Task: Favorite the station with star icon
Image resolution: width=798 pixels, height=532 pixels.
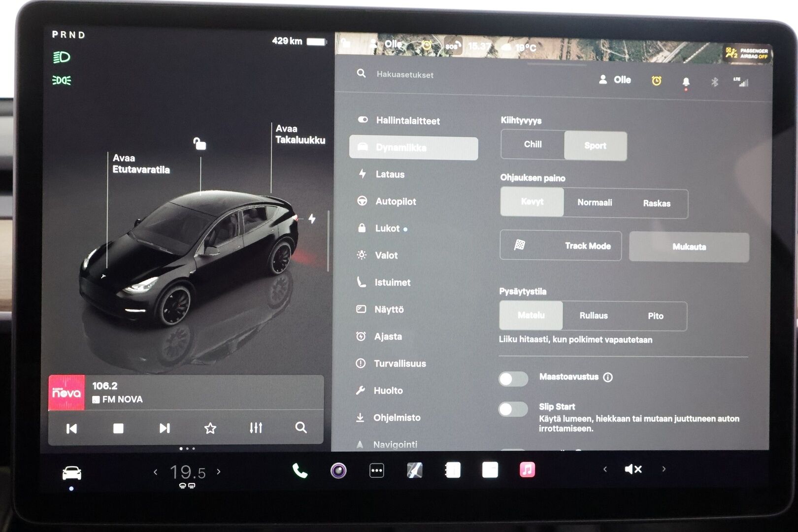Action: coord(210,428)
